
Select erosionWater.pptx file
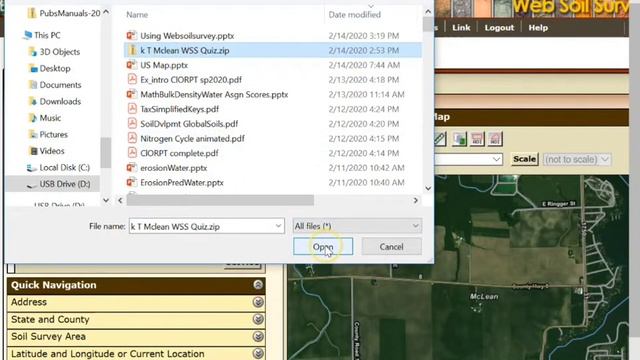tap(173, 168)
